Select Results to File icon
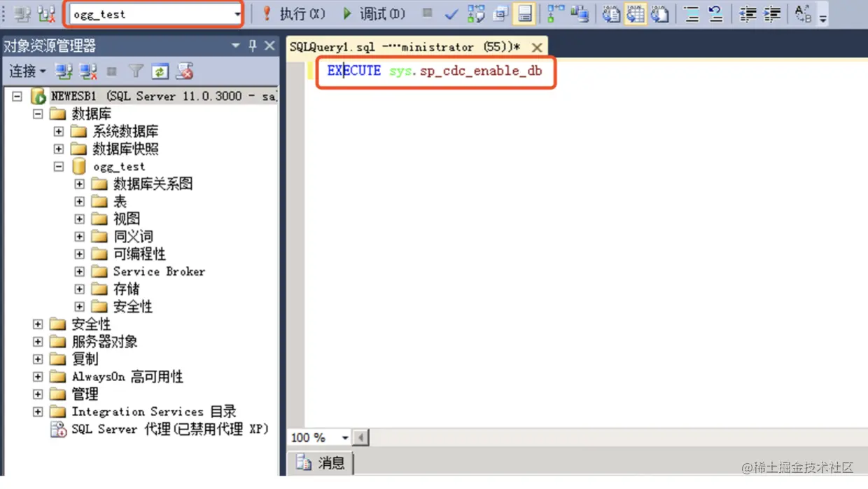Screen dimensions: 868x489 659,14
